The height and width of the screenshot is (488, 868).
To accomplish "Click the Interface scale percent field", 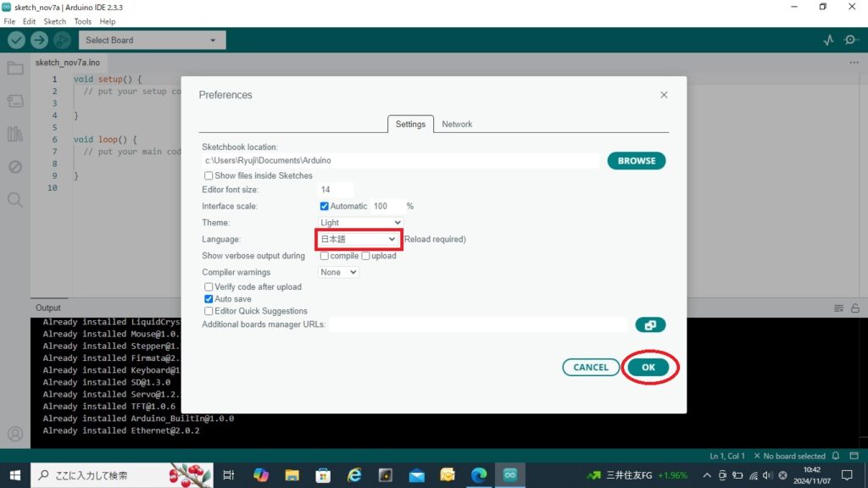I will pyautogui.click(x=387, y=206).
